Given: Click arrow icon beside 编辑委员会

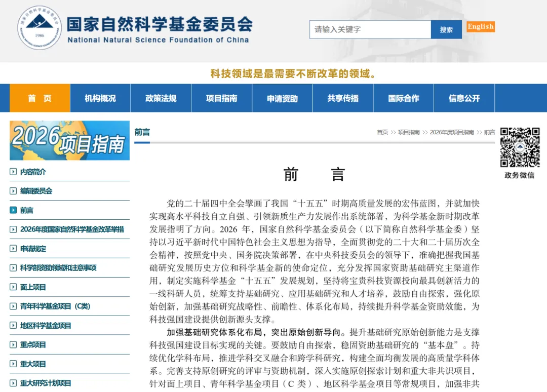Looking at the screenshot, I should point(13,191).
